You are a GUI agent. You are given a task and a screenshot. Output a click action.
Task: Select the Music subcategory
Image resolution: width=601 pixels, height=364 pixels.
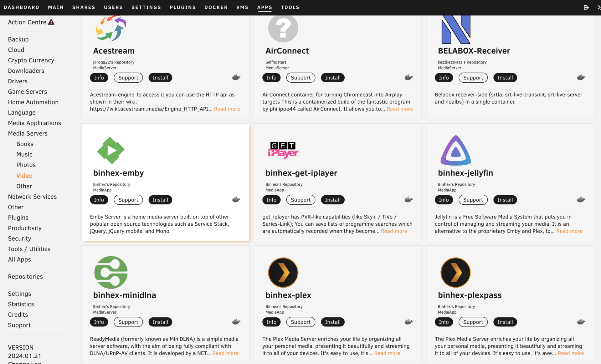(24, 154)
